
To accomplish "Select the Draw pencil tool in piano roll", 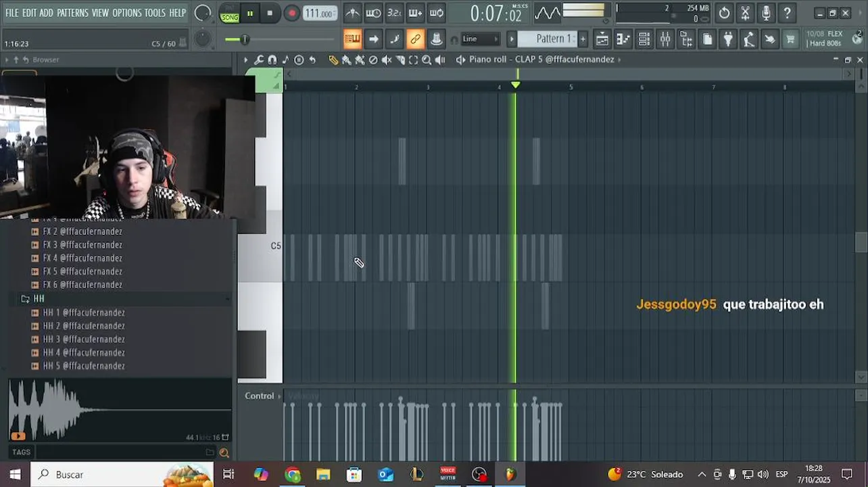I will (x=333, y=60).
